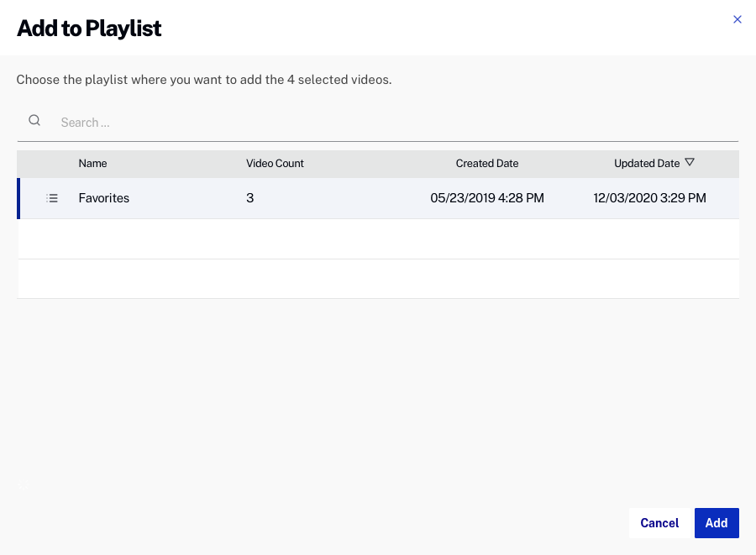
Task: Sort playlists by Name column
Action: click(92, 164)
